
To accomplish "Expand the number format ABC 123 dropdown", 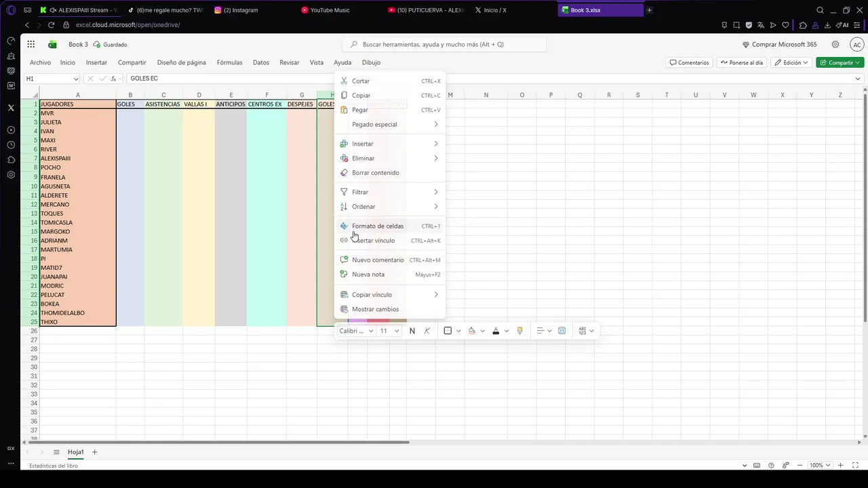I will pyautogui.click(x=591, y=331).
